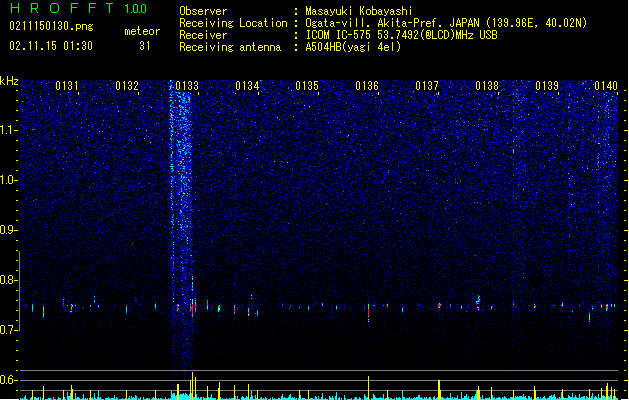Click the 0.8 kHz frequency axis label
The image size is (629, 400).
click(x=9, y=280)
